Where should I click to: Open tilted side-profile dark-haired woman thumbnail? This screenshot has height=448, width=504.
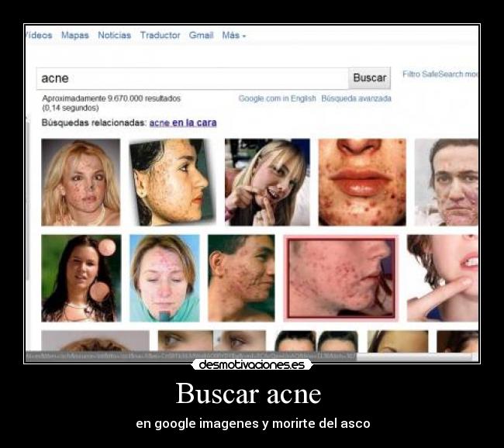(x=172, y=182)
